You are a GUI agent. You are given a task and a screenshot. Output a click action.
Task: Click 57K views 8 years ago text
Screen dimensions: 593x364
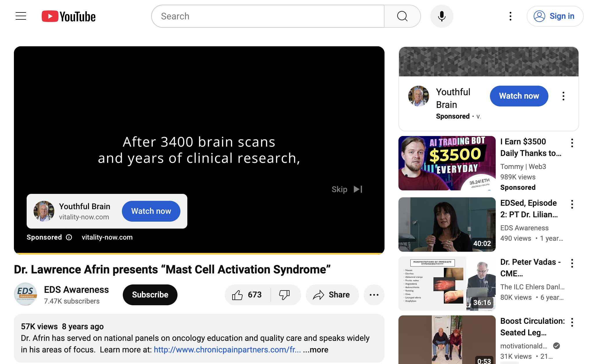point(62,327)
